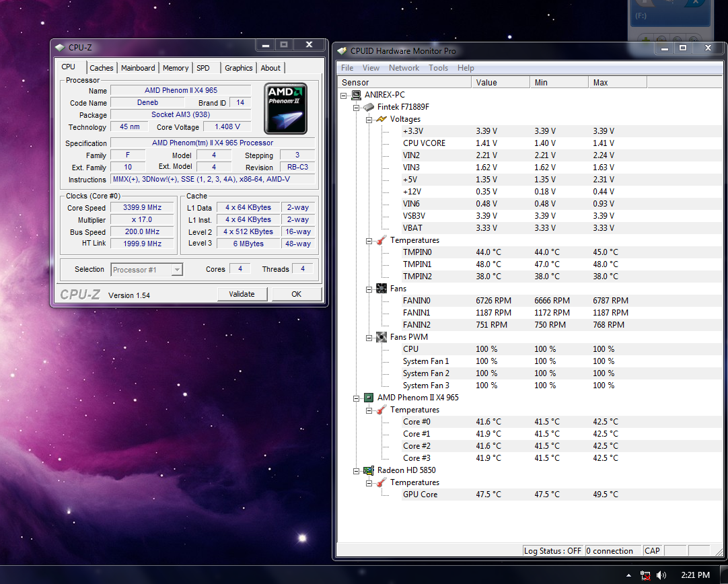Click the AMD Phenom II X4 965 processor icon
Screen dimensions: 728x584
369,397
